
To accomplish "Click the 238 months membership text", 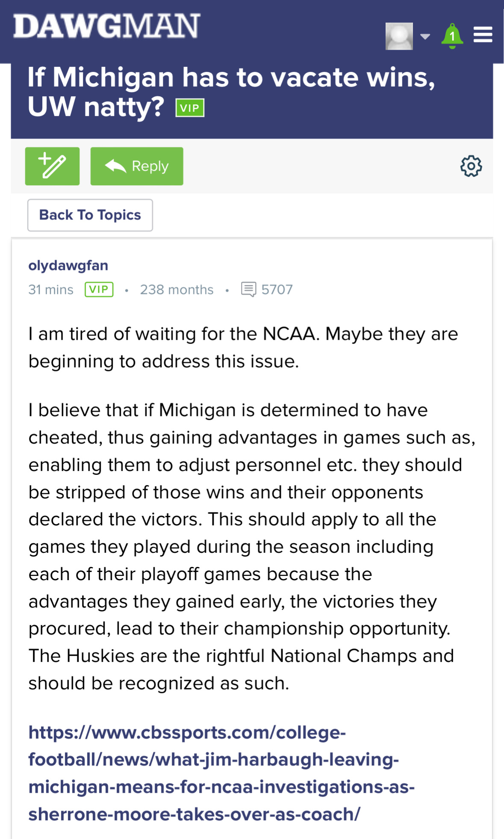I will [177, 290].
